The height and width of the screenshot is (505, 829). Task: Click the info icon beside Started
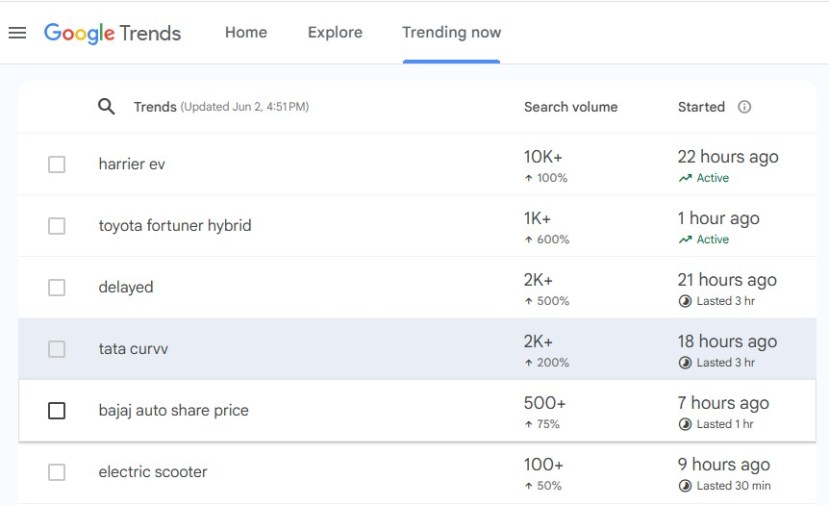click(744, 107)
